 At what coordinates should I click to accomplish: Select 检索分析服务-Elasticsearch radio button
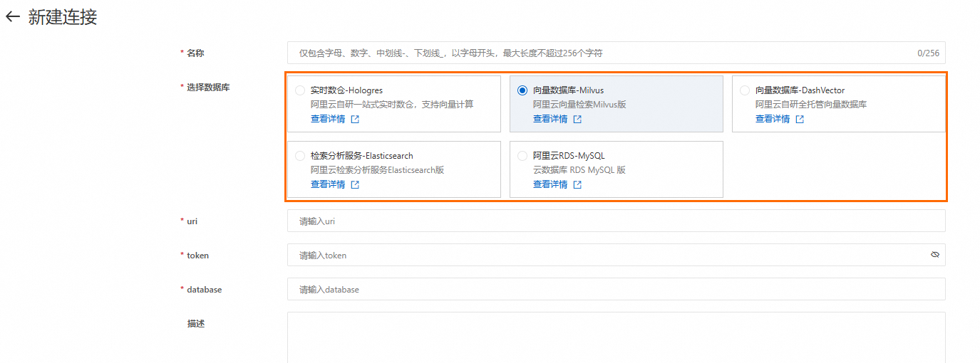300,156
